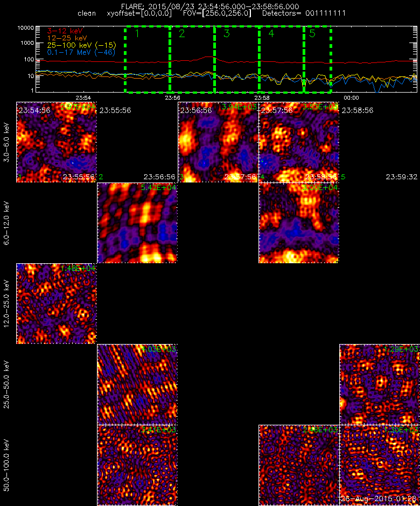The height and width of the screenshot is (506, 420).
Task: Click the FLARE date and time title
Action: click(x=210, y=6)
